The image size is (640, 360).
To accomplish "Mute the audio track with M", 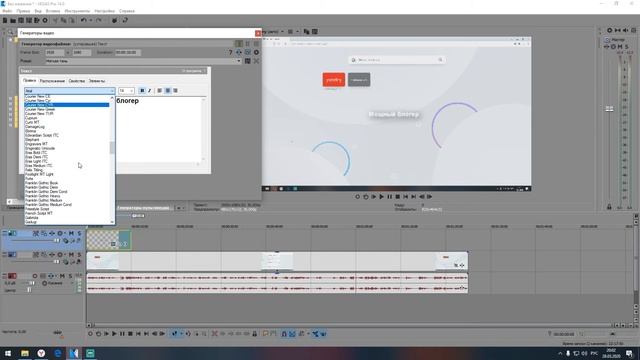I will pos(62,276).
